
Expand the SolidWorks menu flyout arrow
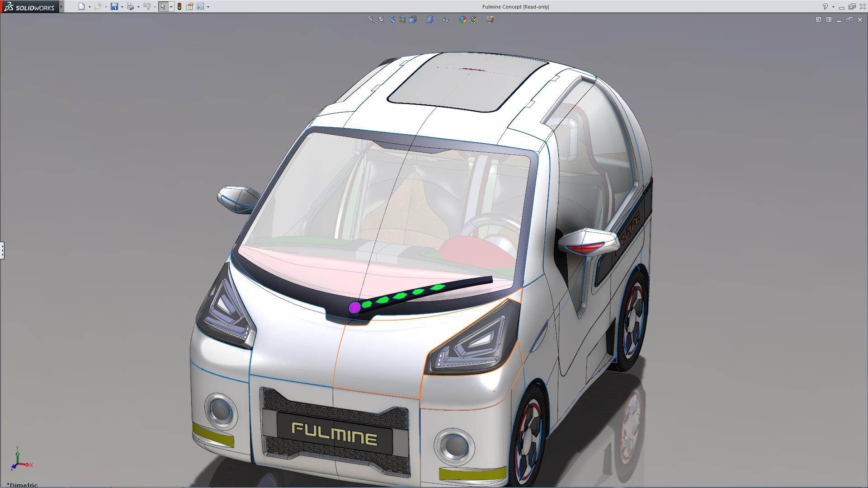61,7
